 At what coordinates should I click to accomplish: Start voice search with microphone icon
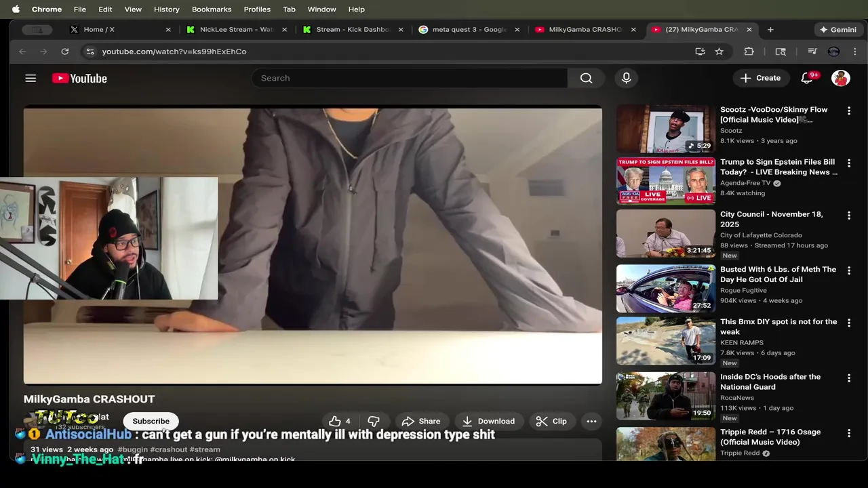pyautogui.click(x=626, y=78)
